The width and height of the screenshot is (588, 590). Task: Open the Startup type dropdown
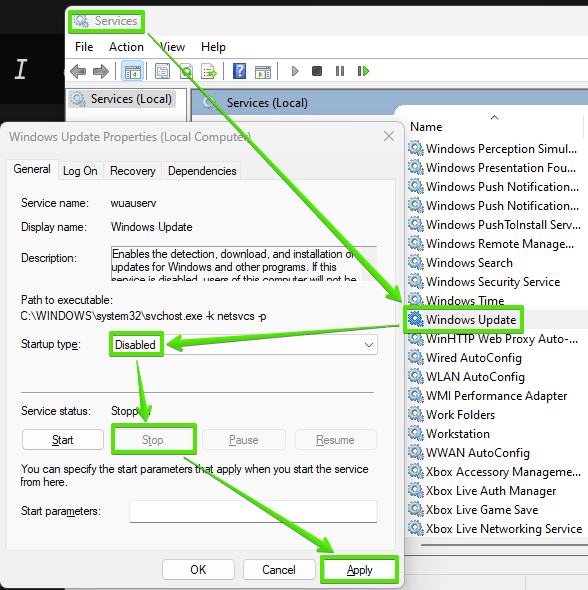pos(244,344)
